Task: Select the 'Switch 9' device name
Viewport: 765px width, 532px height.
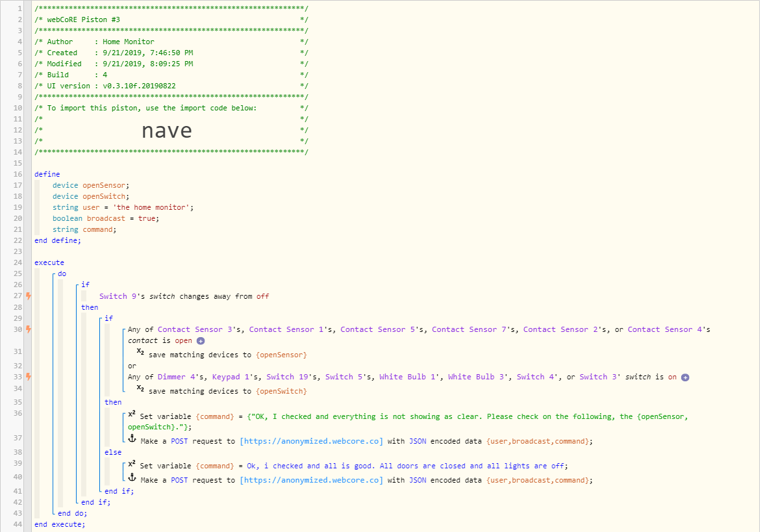Action: (x=118, y=296)
